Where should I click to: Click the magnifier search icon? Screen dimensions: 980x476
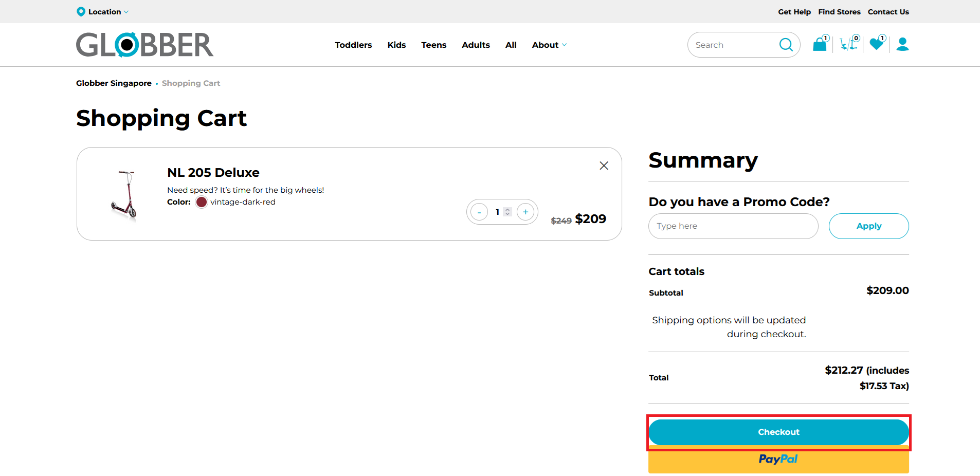click(786, 45)
